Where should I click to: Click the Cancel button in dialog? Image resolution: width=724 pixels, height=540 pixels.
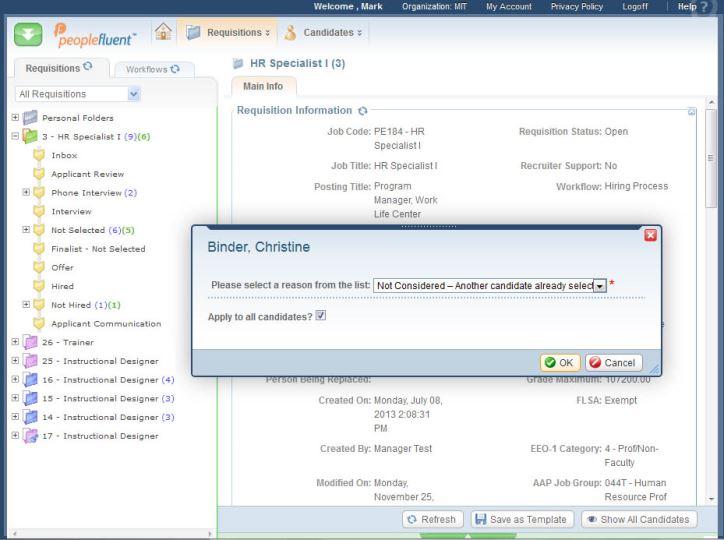(x=613, y=363)
